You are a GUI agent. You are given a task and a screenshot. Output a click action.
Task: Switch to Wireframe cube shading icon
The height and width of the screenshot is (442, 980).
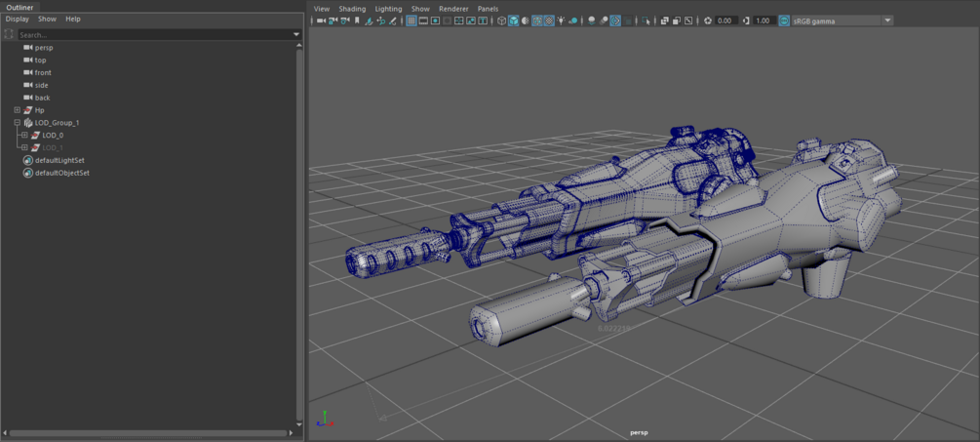[501, 20]
